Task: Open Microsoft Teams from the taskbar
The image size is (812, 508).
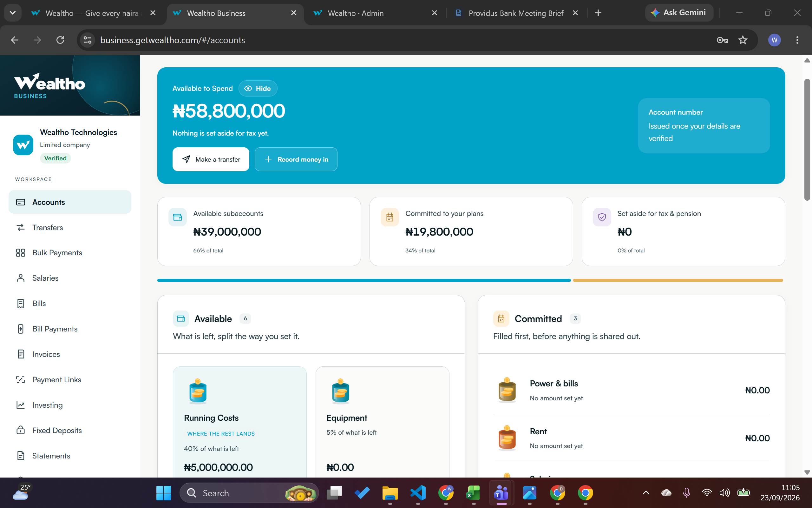Action: pyautogui.click(x=501, y=493)
